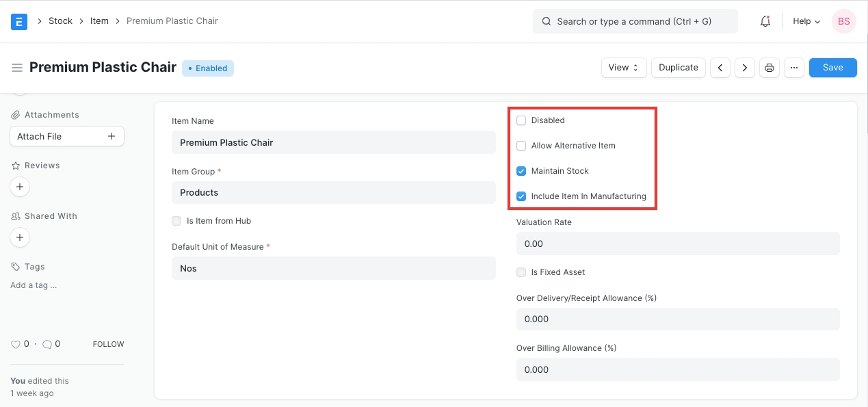
Task: Uncheck the Maintain Stock checkbox
Action: point(521,171)
